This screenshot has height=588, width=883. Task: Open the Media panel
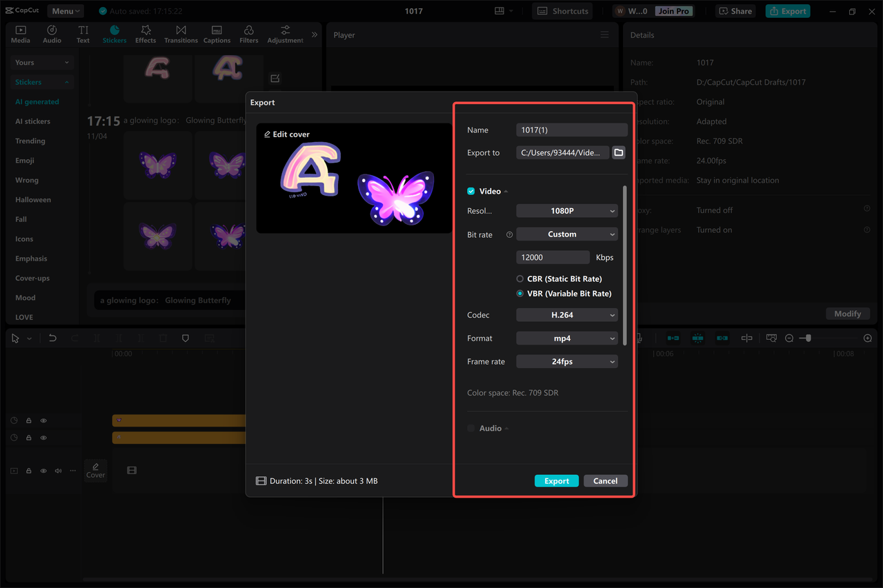[21, 34]
